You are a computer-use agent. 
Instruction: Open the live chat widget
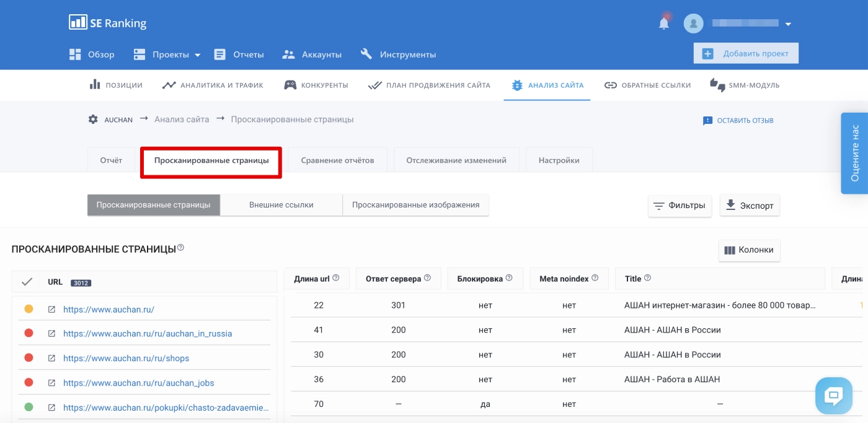click(834, 396)
